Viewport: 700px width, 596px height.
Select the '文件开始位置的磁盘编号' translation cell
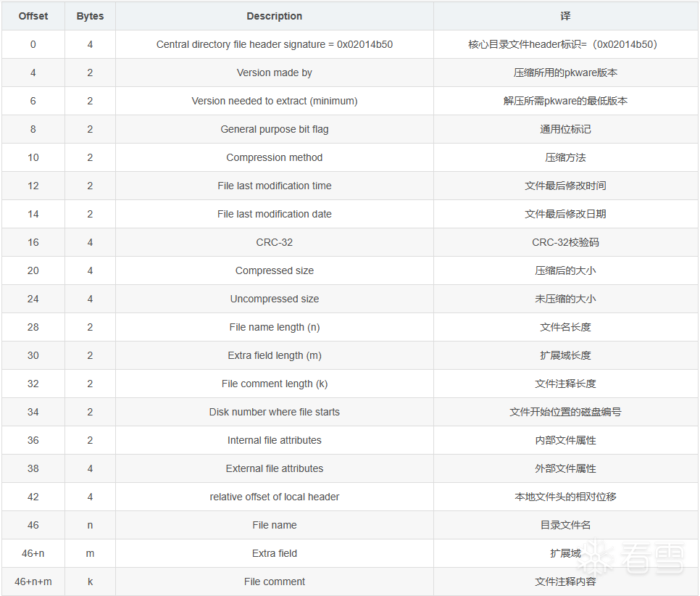[x=565, y=412]
